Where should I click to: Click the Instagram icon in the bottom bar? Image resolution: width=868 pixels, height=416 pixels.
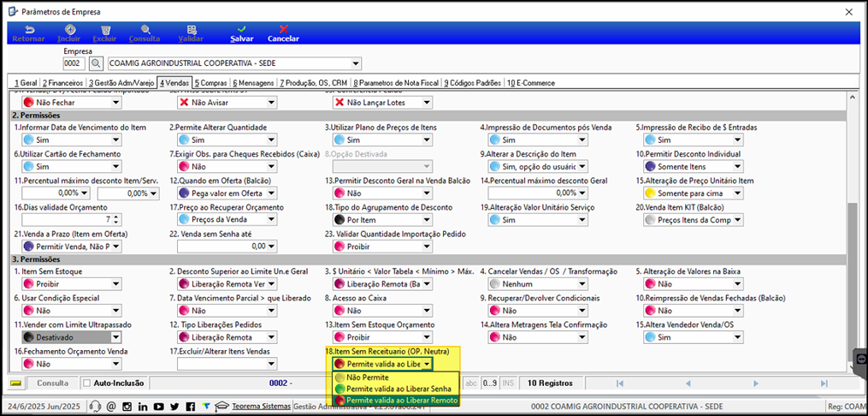(x=127, y=406)
